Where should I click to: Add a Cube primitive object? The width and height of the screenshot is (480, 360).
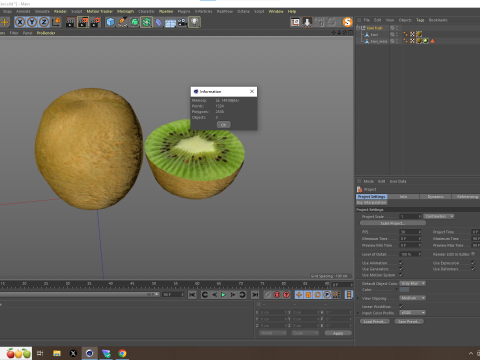(110, 22)
